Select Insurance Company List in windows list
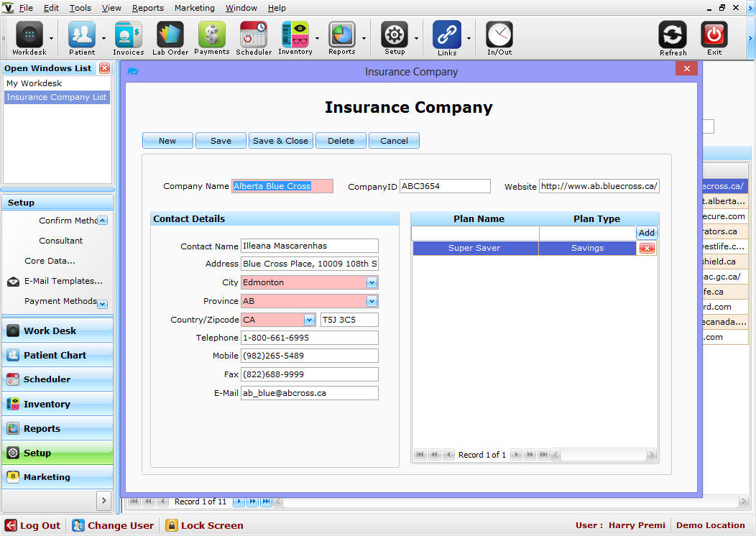 57,97
